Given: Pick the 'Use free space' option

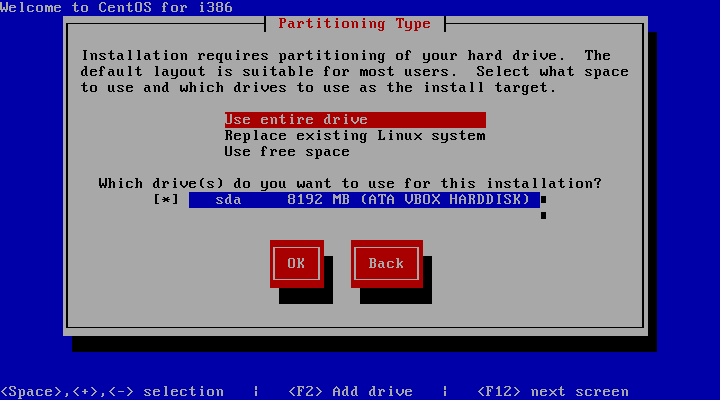Looking at the screenshot, I should coord(287,152).
